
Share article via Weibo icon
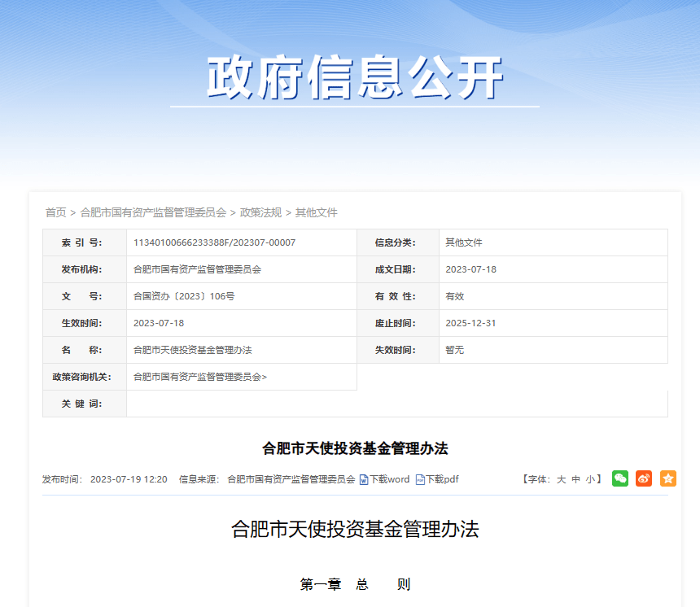click(x=644, y=478)
